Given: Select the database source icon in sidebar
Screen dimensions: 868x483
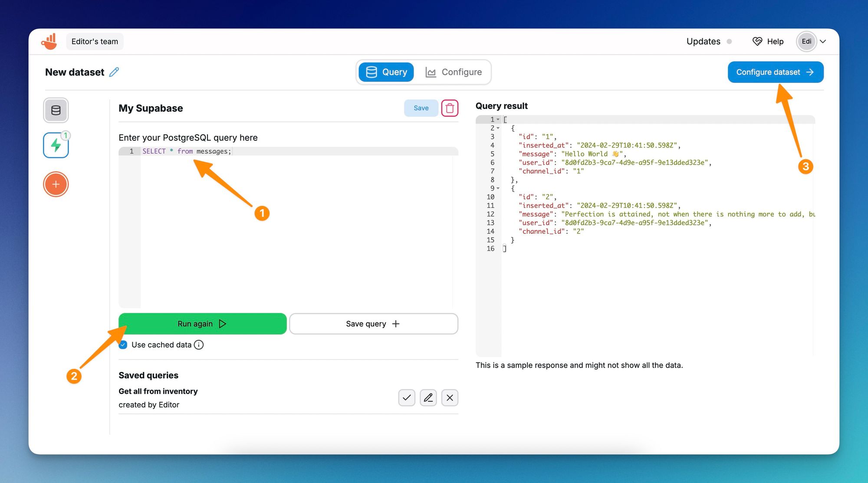Looking at the screenshot, I should 56,110.
